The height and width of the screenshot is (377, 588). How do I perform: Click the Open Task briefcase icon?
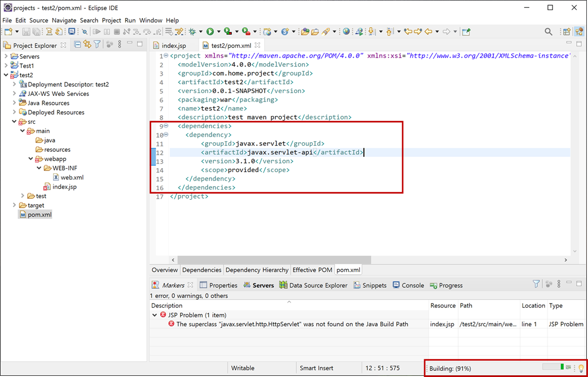coord(315,32)
